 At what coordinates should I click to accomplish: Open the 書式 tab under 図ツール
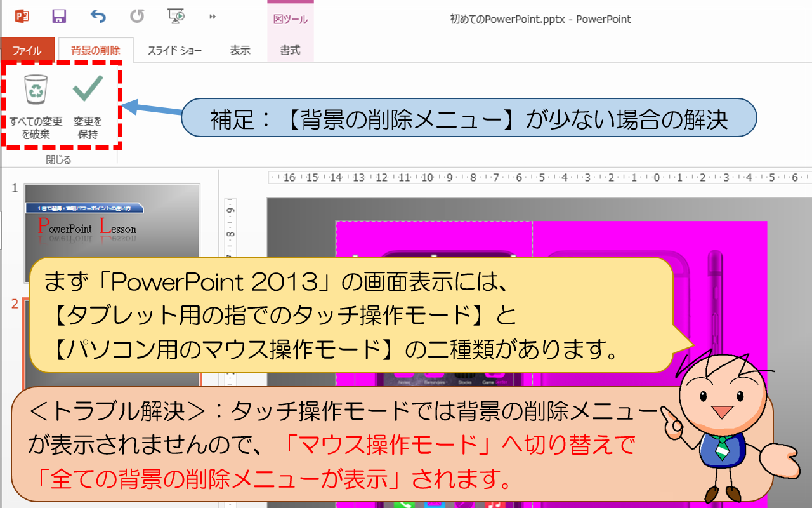click(x=290, y=51)
